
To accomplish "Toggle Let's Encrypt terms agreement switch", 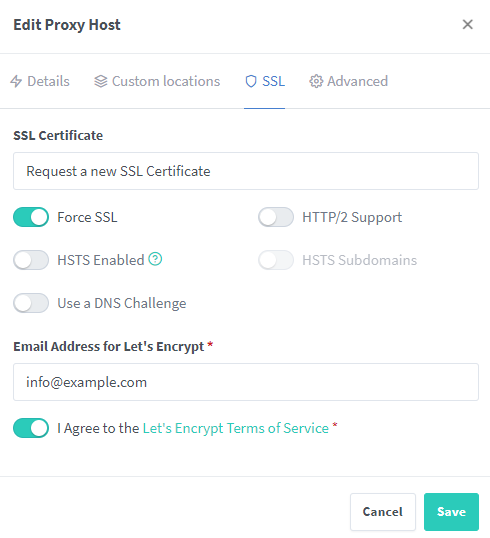I will click(31, 428).
